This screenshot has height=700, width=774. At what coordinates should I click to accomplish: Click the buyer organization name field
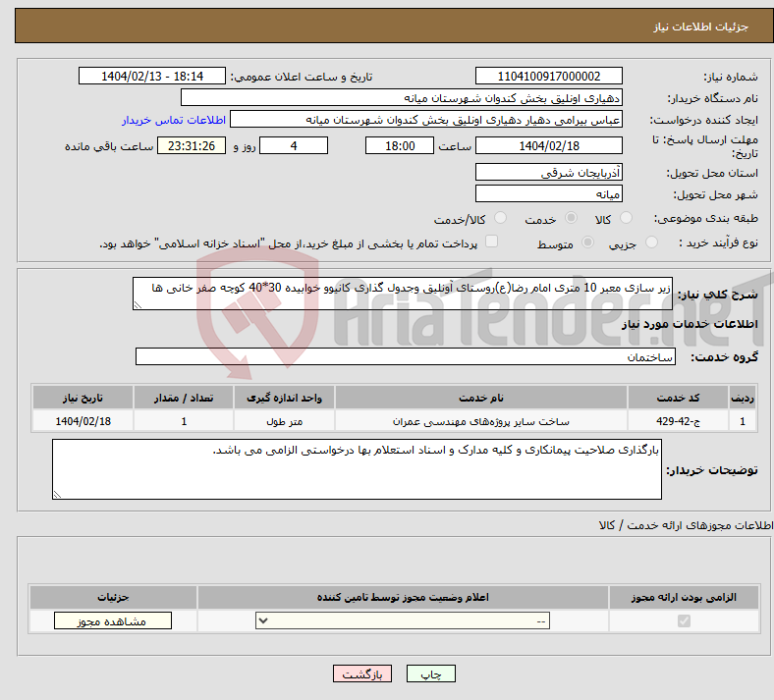pos(402,97)
